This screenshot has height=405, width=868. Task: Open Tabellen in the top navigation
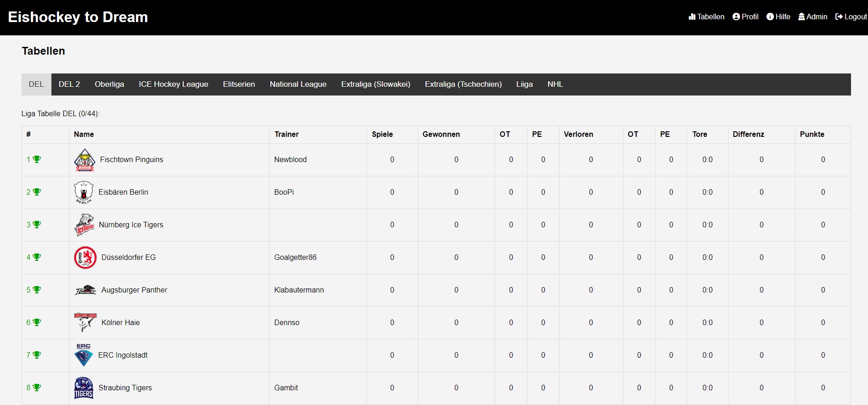[x=706, y=17]
